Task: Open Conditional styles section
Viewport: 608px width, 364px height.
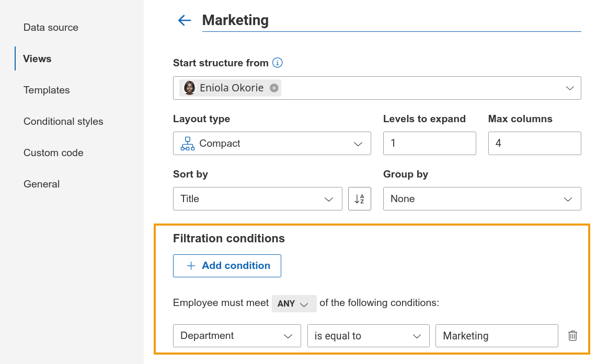Action: coord(63,122)
